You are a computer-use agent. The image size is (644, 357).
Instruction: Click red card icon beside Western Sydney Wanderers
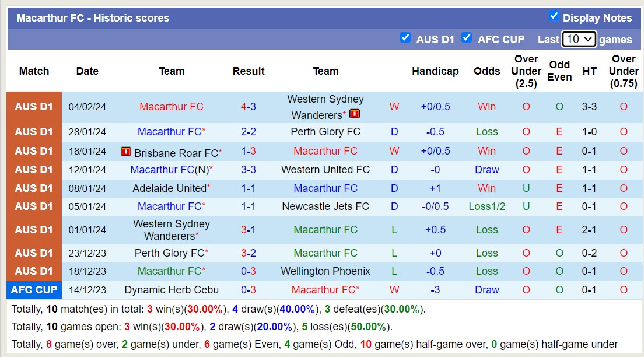tap(355, 114)
